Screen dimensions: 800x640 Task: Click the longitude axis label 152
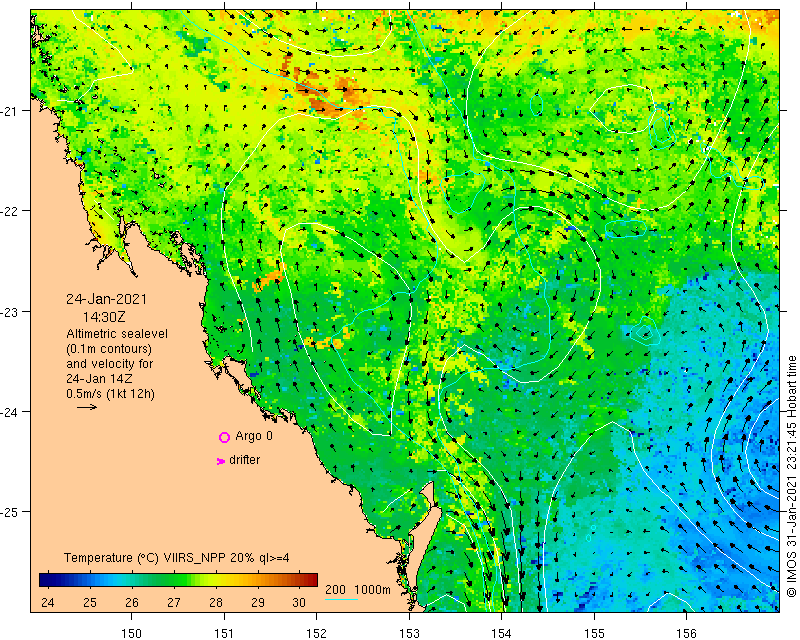click(x=316, y=633)
